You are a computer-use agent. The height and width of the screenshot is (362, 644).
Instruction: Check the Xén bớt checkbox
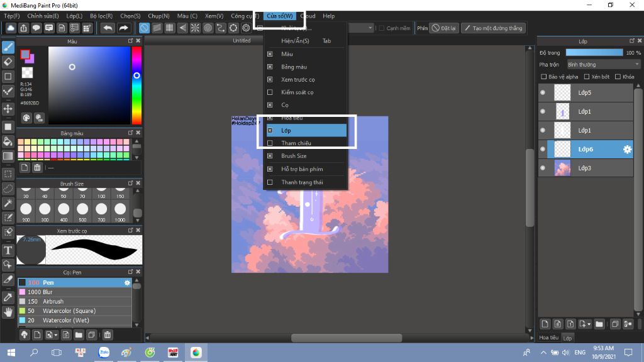(x=587, y=77)
